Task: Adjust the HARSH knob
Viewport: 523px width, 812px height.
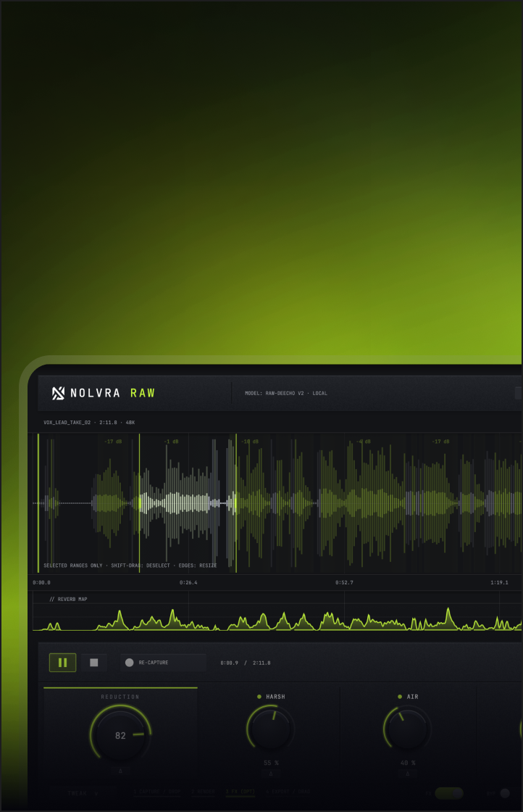Action: click(270, 728)
